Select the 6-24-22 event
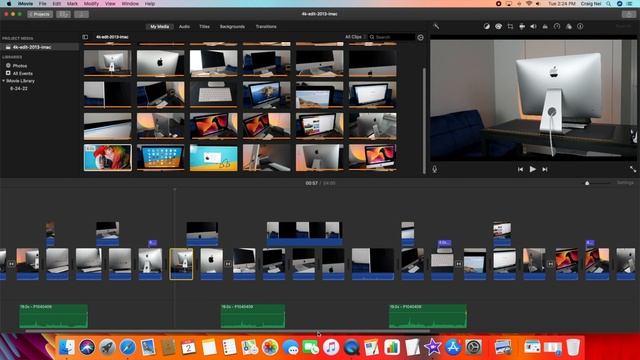The image size is (640, 360). click(x=19, y=89)
